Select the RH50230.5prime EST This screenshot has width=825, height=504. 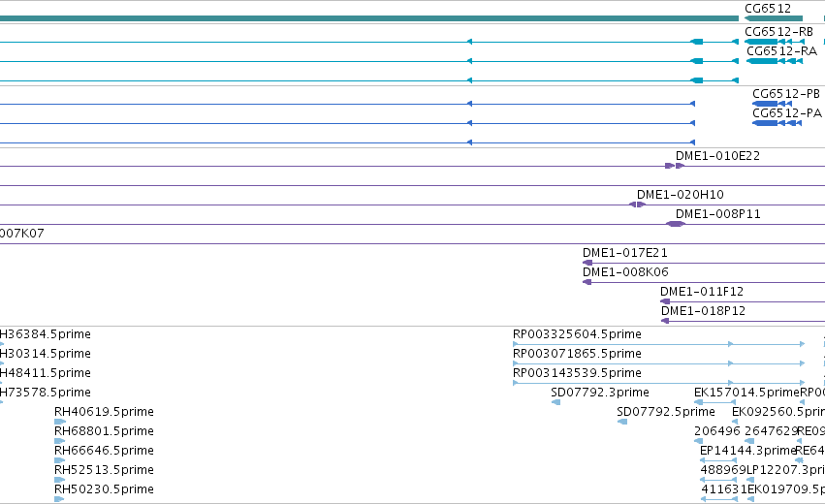click(x=59, y=499)
